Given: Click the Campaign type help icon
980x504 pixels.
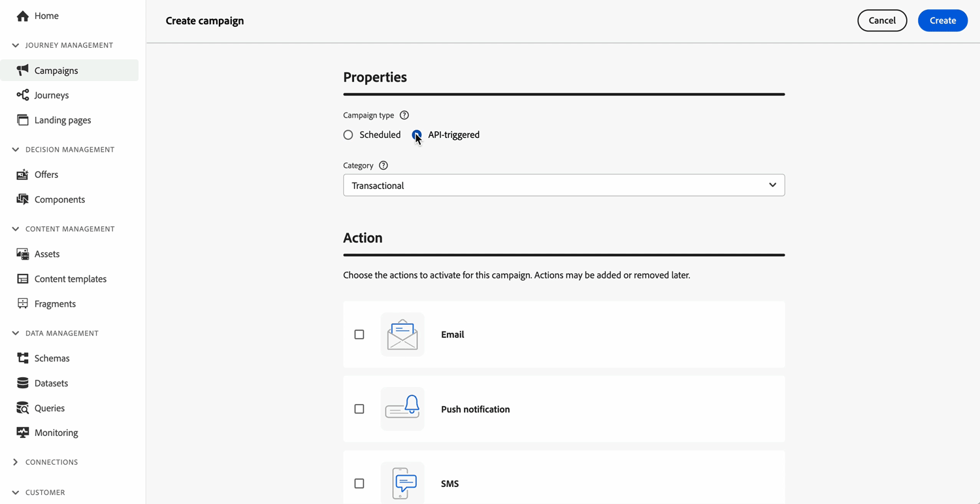Looking at the screenshot, I should pos(404,115).
